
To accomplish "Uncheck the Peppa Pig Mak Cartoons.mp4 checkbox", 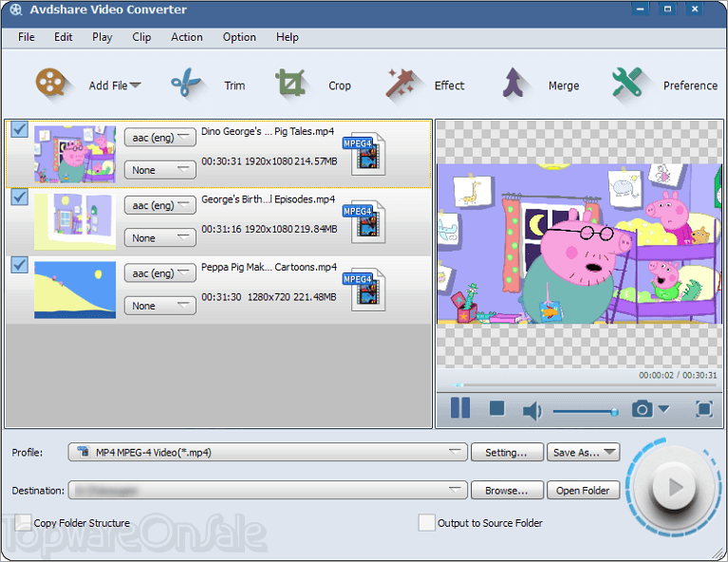I will [x=20, y=265].
